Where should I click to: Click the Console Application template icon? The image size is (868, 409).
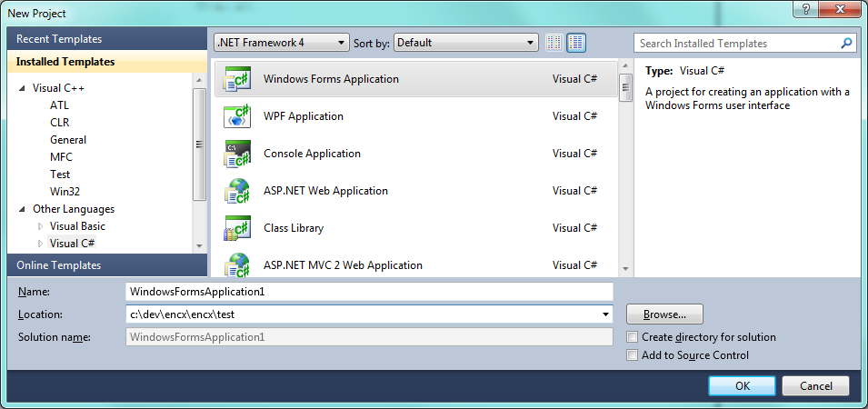click(x=238, y=154)
